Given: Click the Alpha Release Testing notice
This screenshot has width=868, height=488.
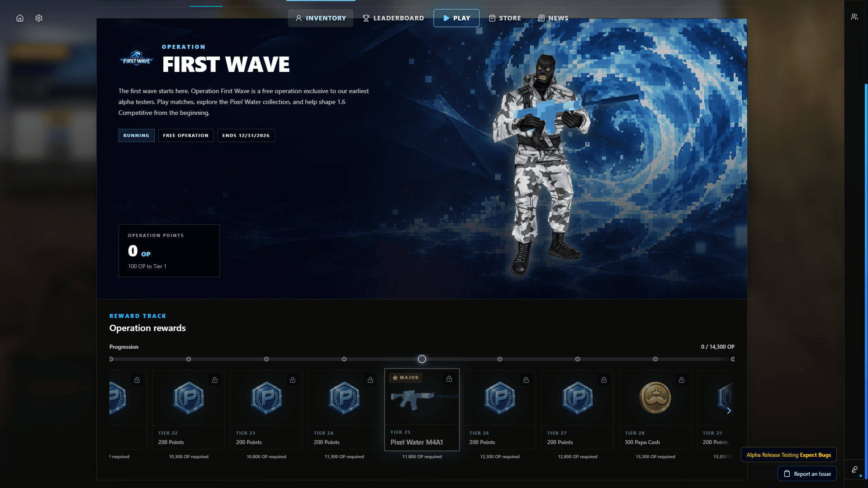Looking at the screenshot, I should (788, 455).
